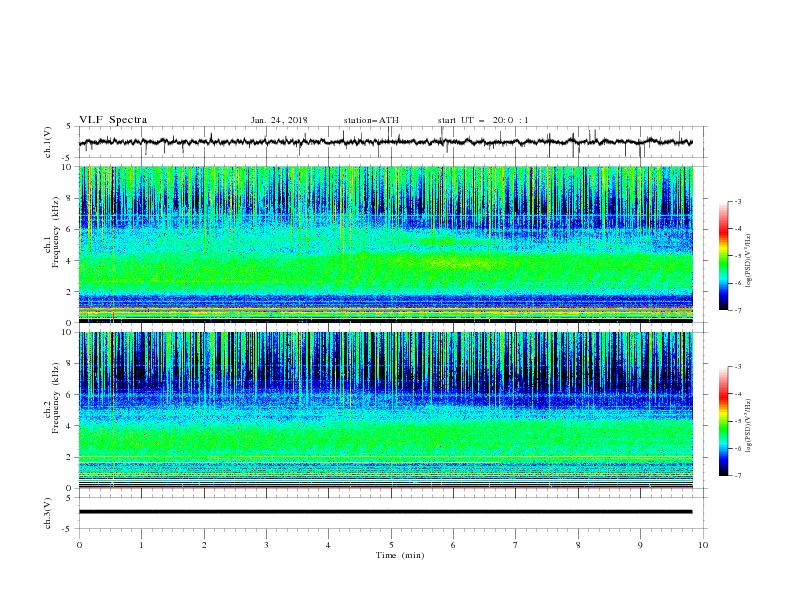Select the "station=ATH" header text
The width and height of the screenshot is (792, 612).
click(x=371, y=120)
